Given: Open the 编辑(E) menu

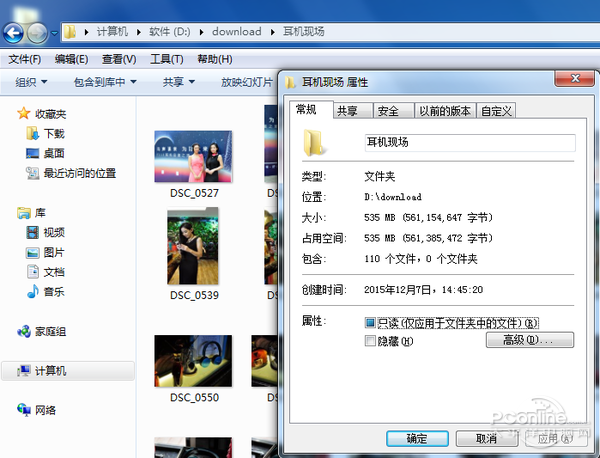Looking at the screenshot, I should [72, 59].
